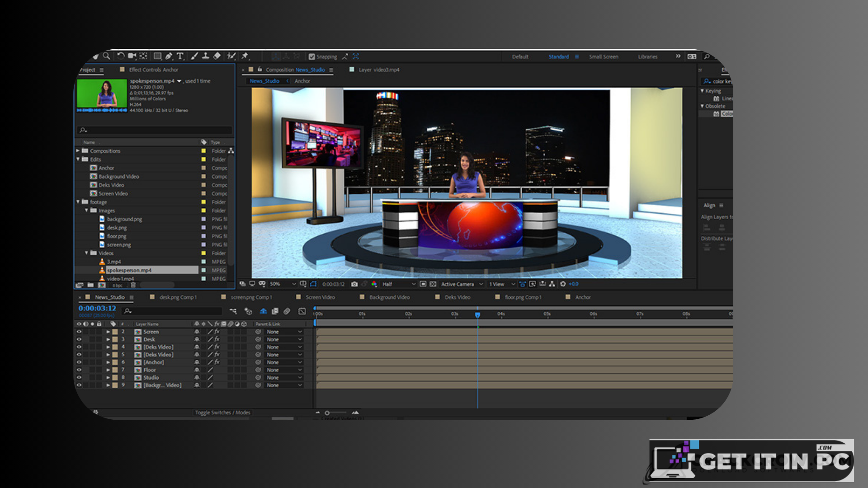The width and height of the screenshot is (868, 488).
Task: Click the snapshot camera icon in viewer
Action: 354,284
